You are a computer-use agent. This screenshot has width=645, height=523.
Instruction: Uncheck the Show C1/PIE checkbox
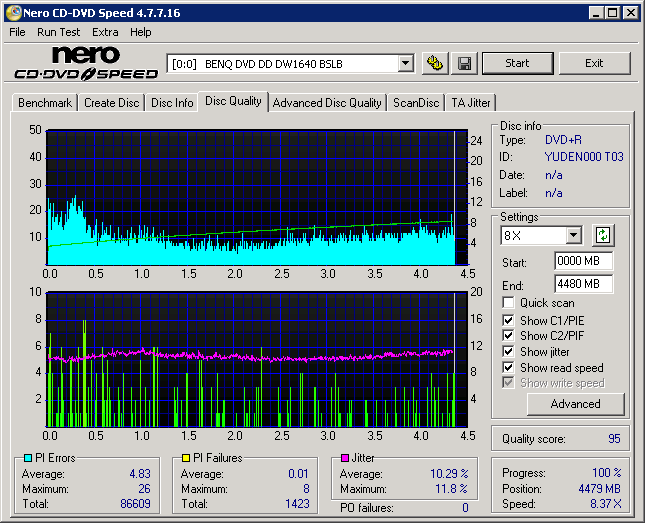click(x=509, y=320)
